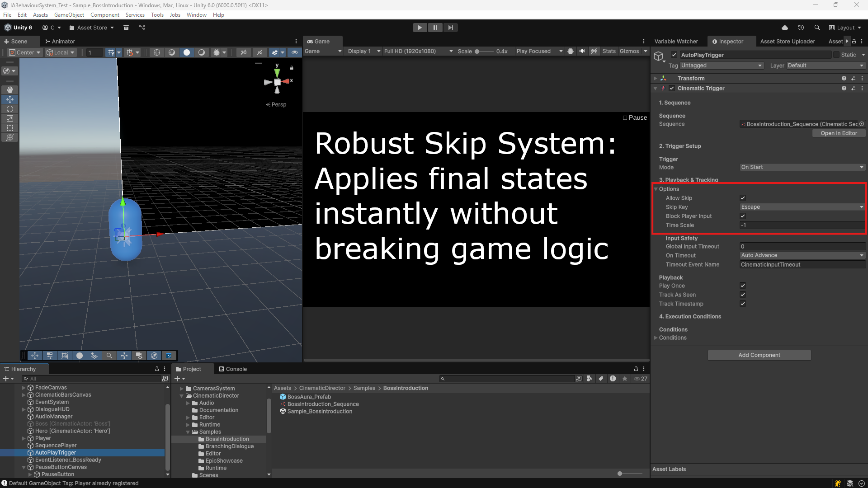Click the Play button
The height and width of the screenshot is (488, 868).
click(420, 28)
